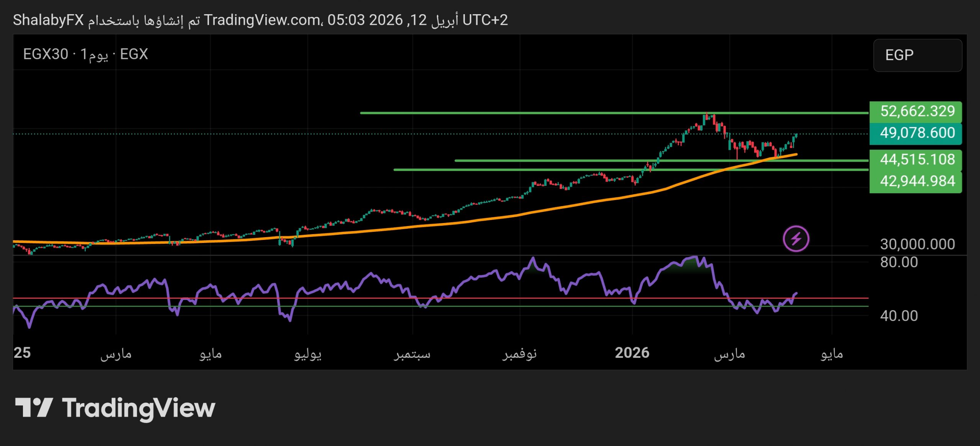This screenshot has width=980, height=446.
Task: Click the ShalabyFX author name in caption
Action: tap(48, 20)
